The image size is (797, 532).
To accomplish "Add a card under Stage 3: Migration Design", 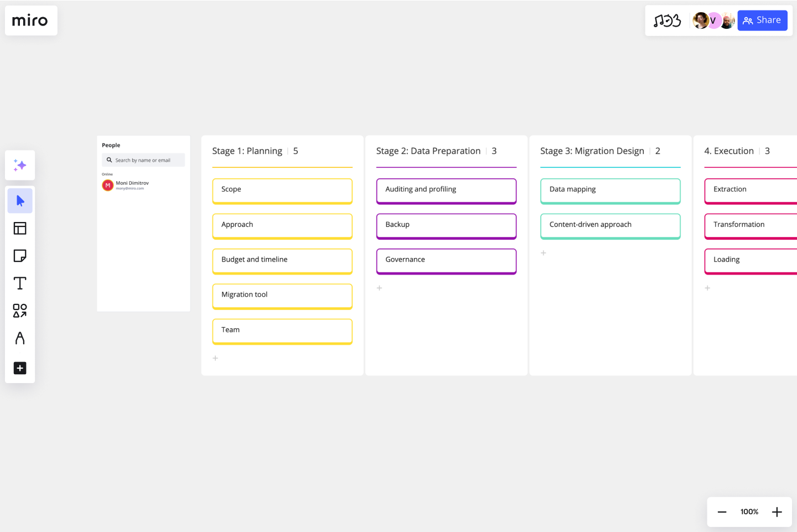I will (544, 252).
